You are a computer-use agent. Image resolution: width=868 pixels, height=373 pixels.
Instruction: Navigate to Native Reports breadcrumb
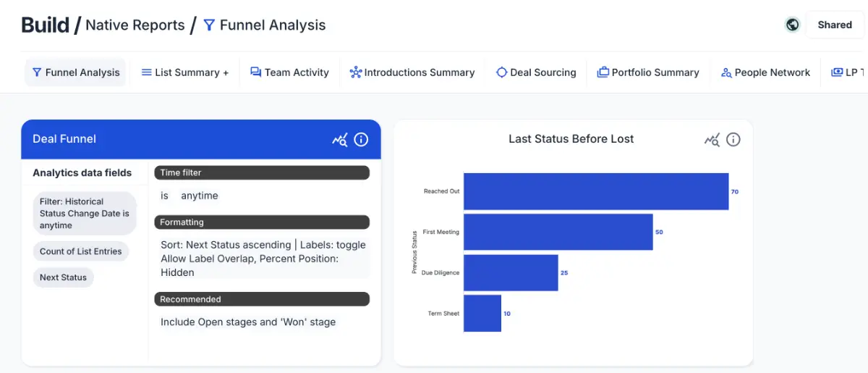[x=135, y=25]
